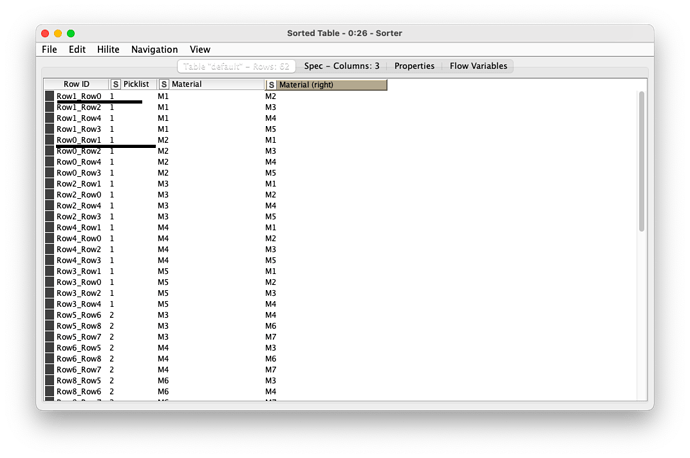Select the Table "default" rows tab
The width and height of the screenshot is (690, 458).
point(236,66)
